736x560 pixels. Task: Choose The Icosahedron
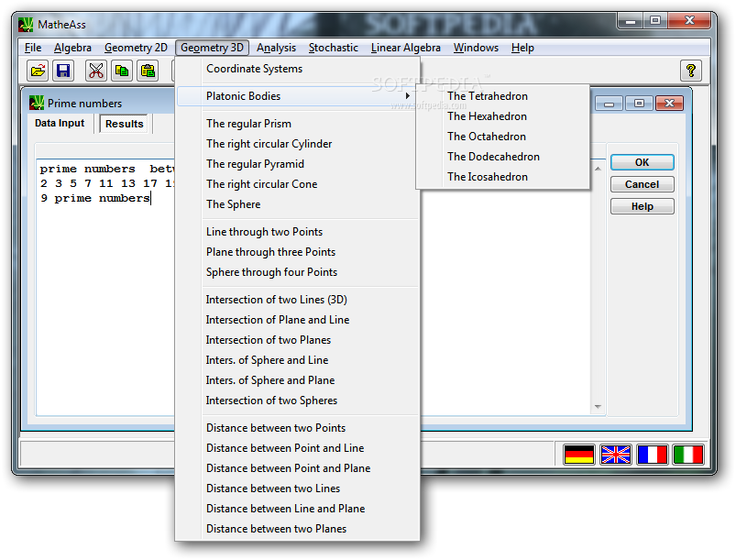point(502,177)
